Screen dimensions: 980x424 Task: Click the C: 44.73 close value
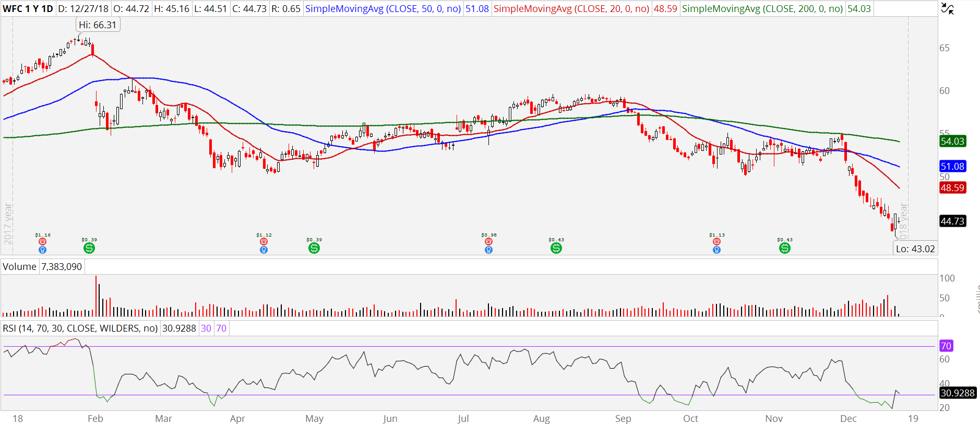coord(249,9)
